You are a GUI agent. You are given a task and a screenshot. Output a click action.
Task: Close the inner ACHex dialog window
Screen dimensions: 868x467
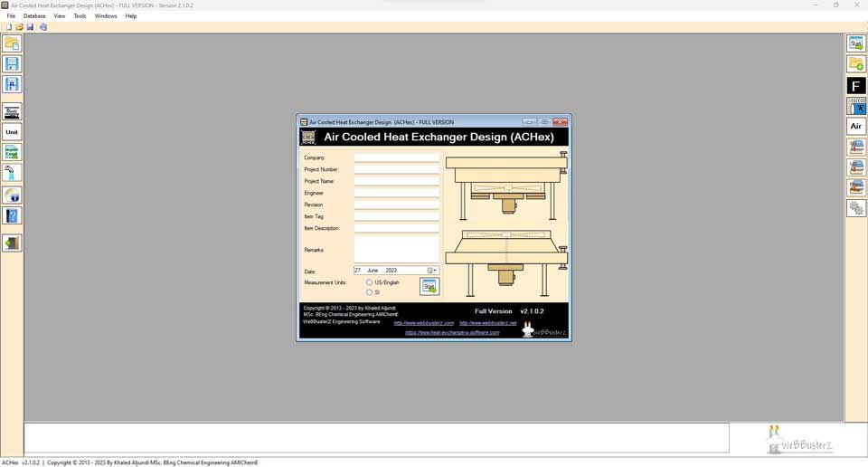[x=560, y=122]
